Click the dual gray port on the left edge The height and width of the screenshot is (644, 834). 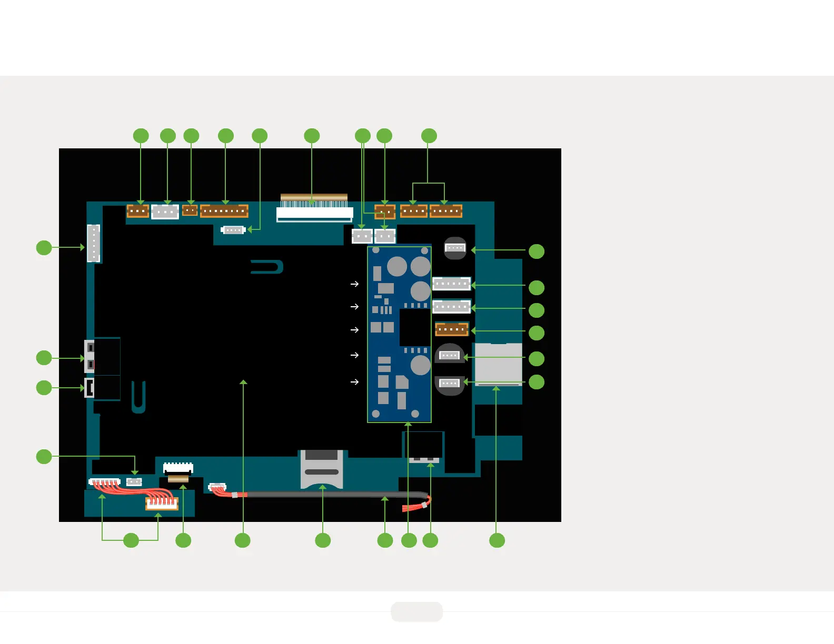click(90, 356)
